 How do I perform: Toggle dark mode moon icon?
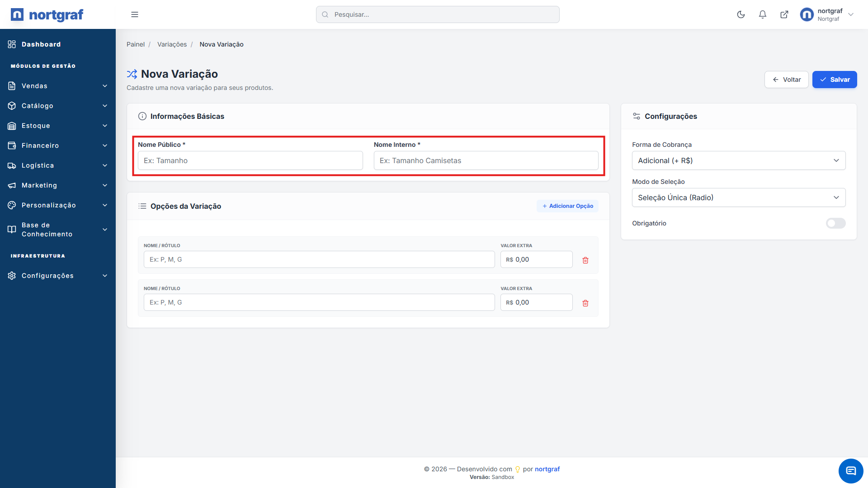[x=741, y=14]
